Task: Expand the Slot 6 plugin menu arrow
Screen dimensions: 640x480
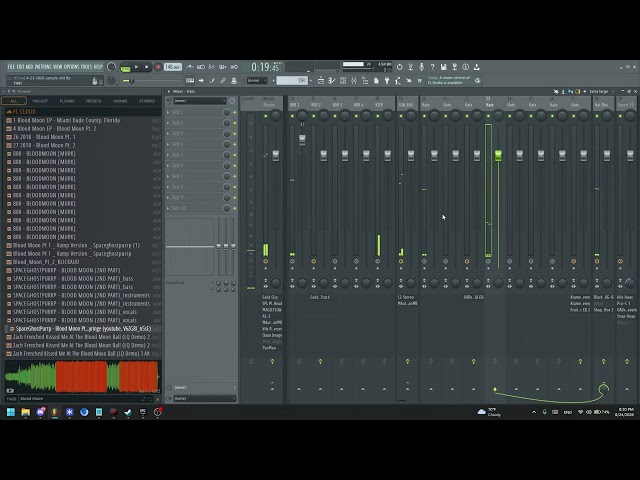Action: pyautogui.click(x=168, y=165)
